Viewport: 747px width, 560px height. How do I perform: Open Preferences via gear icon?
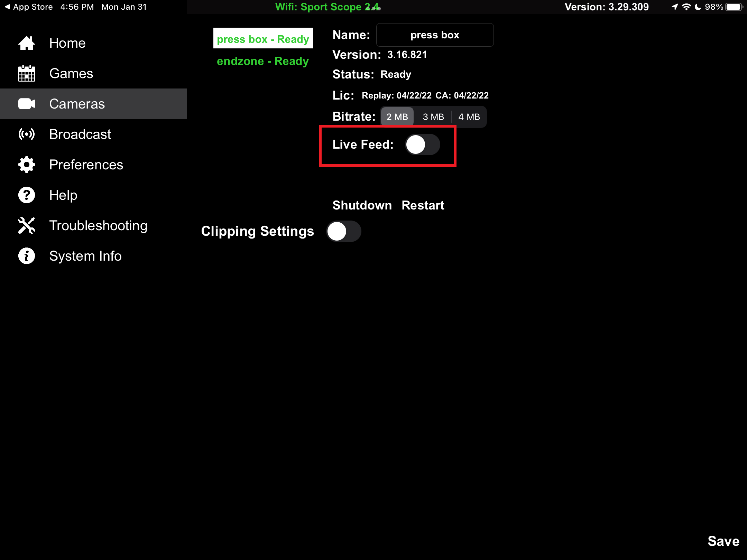coord(27,165)
